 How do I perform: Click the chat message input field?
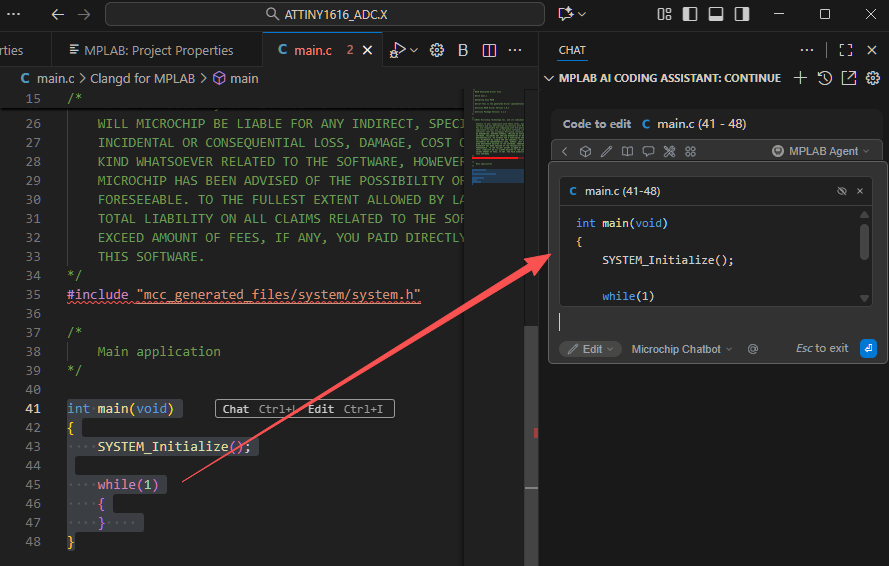pyautogui.click(x=716, y=322)
